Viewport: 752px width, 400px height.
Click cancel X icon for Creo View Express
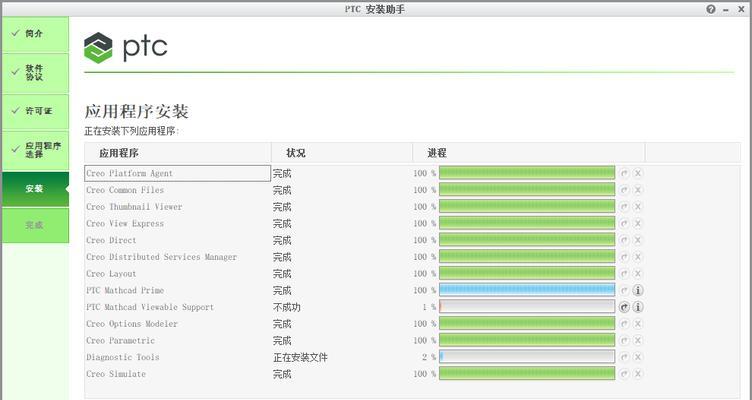click(638, 224)
